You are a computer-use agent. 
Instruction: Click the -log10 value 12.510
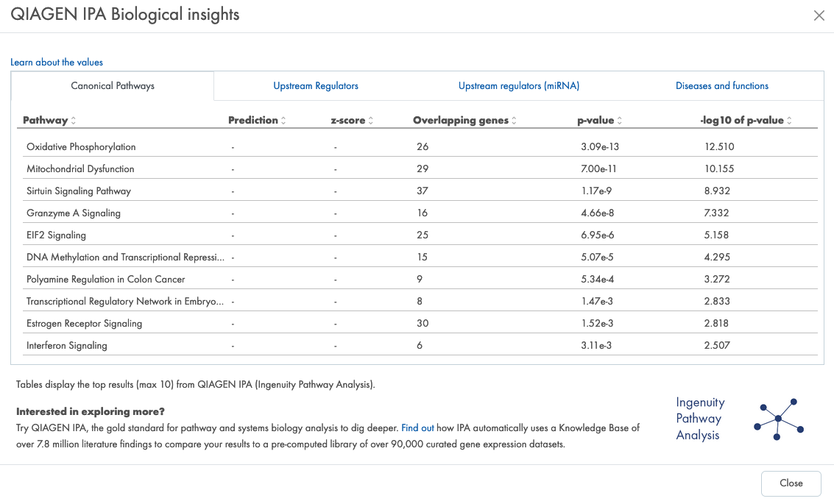coord(719,146)
